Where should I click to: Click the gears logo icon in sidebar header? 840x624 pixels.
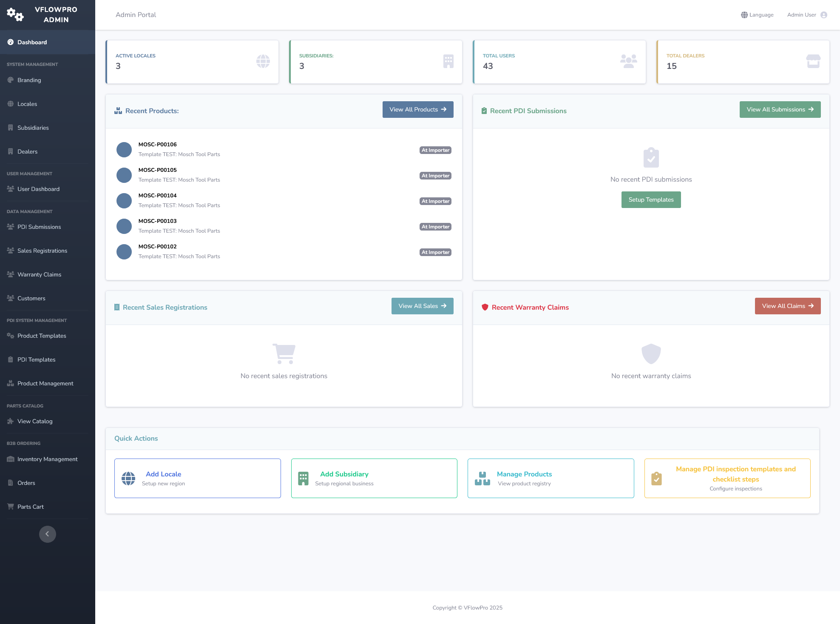tap(15, 14)
